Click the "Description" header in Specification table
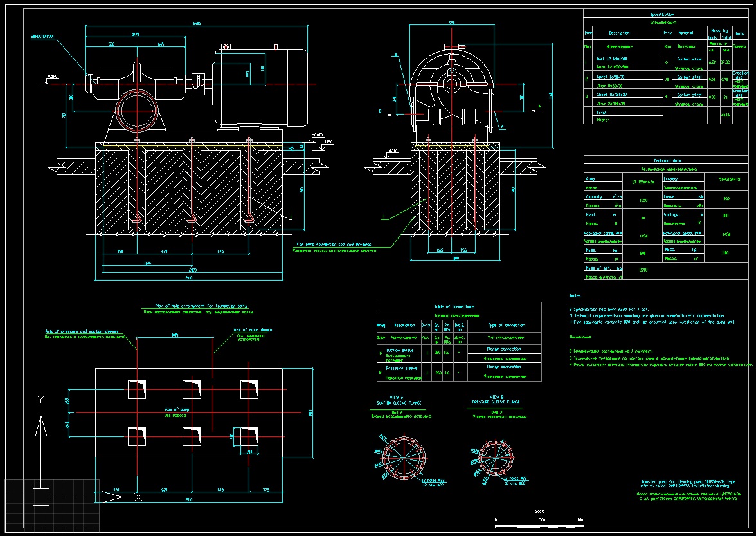Image resolution: width=756 pixels, height=536 pixels. [619, 33]
